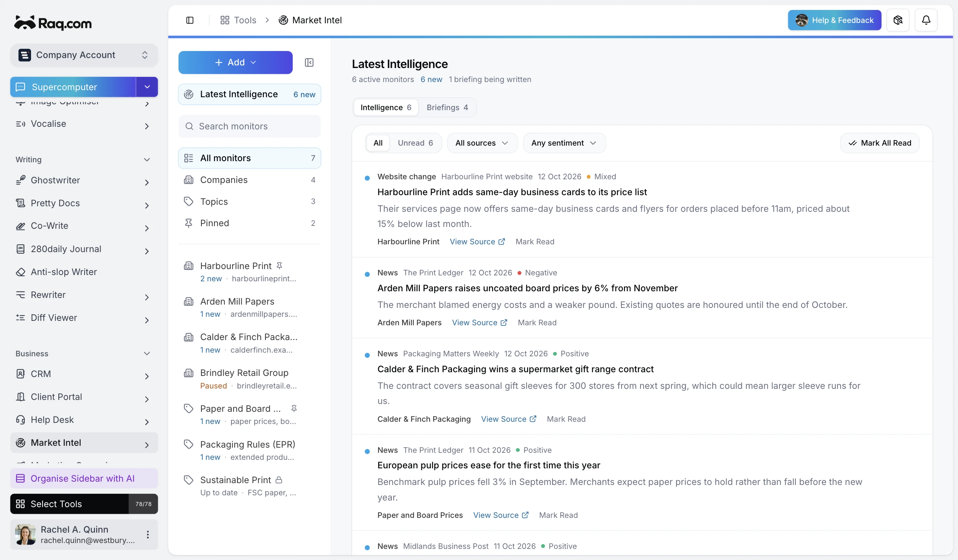Open Help & Feedback
The image size is (958, 560).
pyautogui.click(x=835, y=20)
